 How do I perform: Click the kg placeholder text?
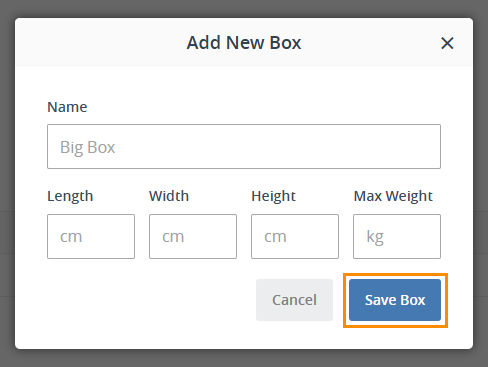pyautogui.click(x=375, y=237)
